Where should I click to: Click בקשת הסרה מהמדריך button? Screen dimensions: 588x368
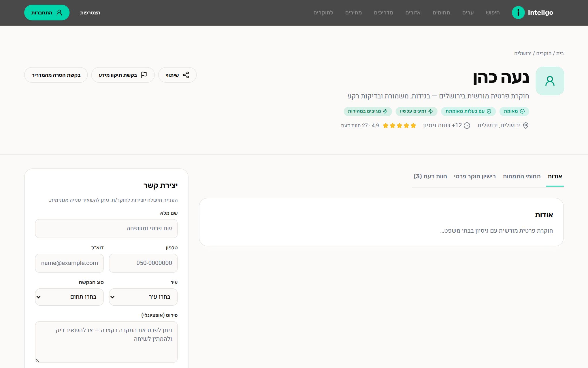(x=56, y=75)
